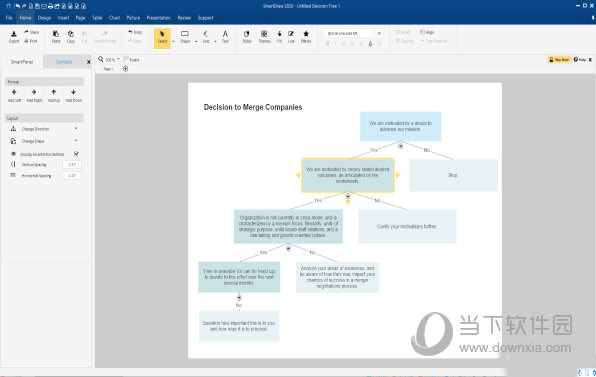This screenshot has height=377, width=596.
Task: Pick the Text tool
Action: point(225,36)
